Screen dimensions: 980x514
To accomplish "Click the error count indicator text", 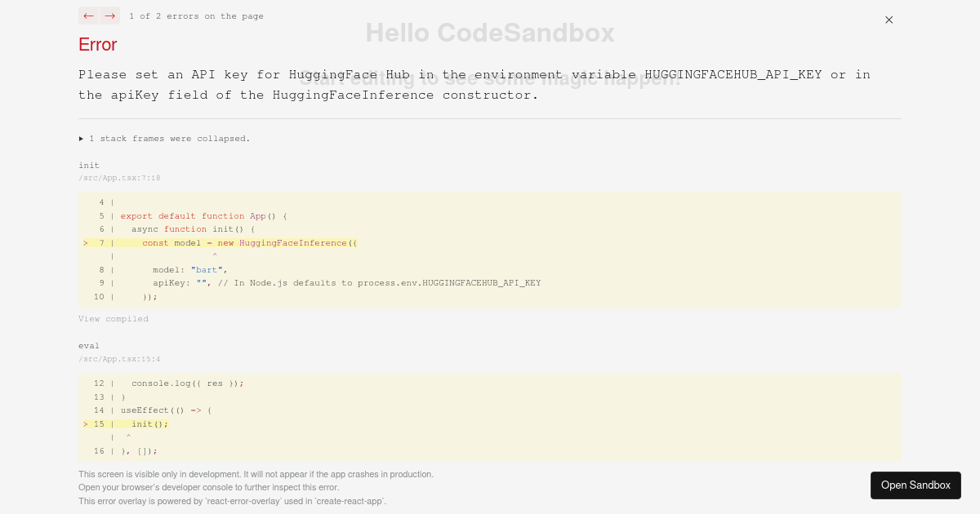I will tap(196, 16).
